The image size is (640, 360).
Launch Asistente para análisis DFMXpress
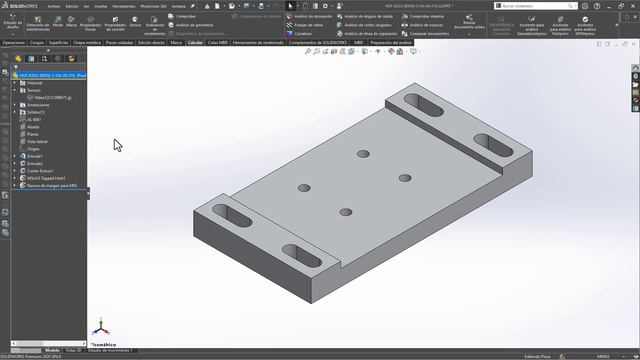coord(585,26)
